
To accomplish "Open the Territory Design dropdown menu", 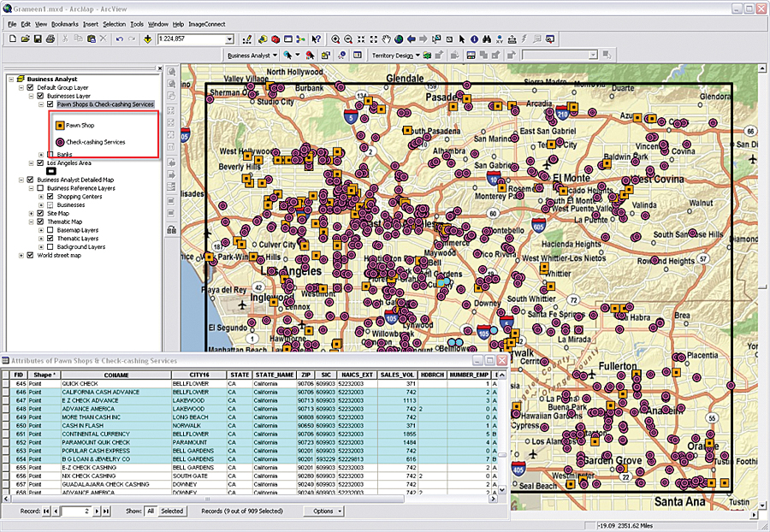I will click(x=396, y=55).
